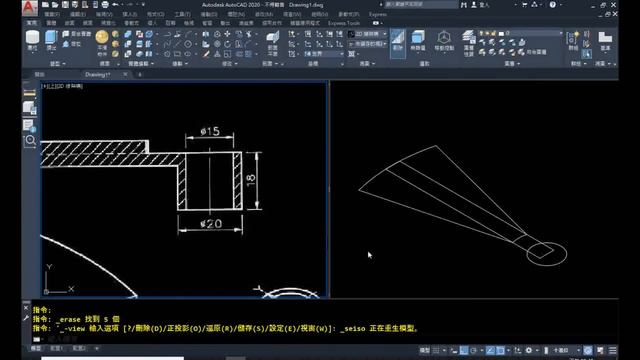
Task: Click the Save icon in quick access toolbar
Action: (x=65, y=5)
